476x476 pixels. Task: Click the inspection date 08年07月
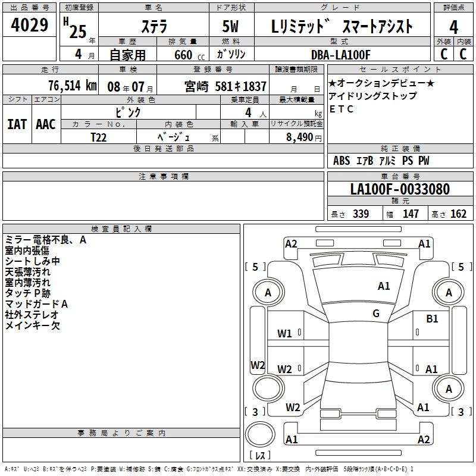[x=130, y=87]
